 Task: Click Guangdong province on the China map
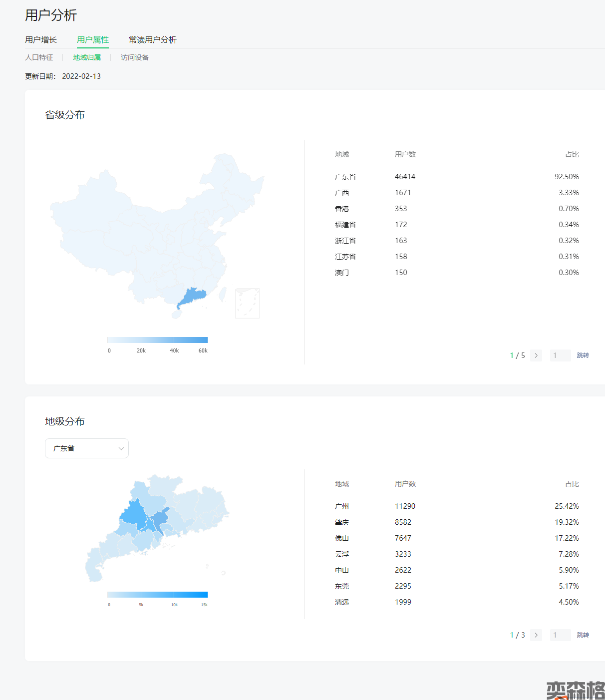[x=192, y=297]
